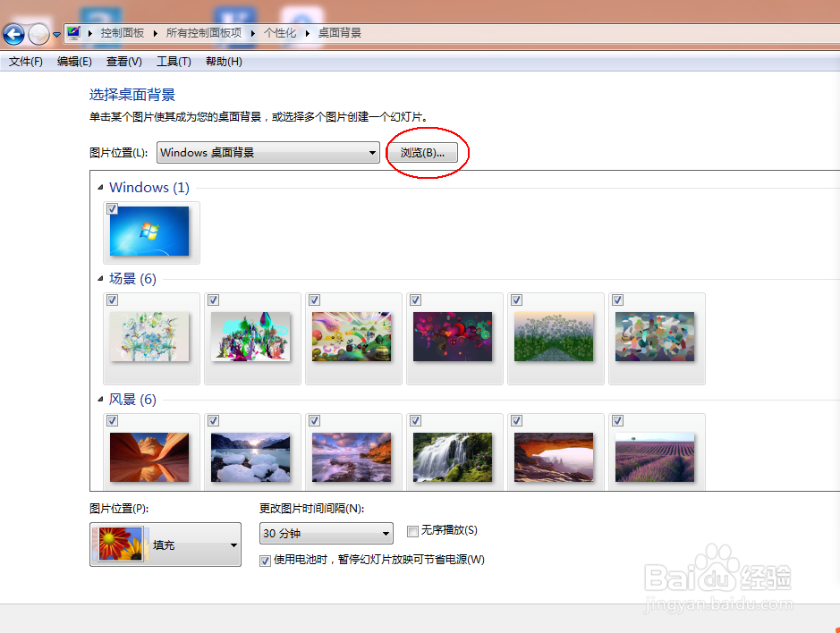The height and width of the screenshot is (633, 840).
Task: Uncheck the pastel watercolor swirl wallpaper checkbox
Action: tap(112, 300)
